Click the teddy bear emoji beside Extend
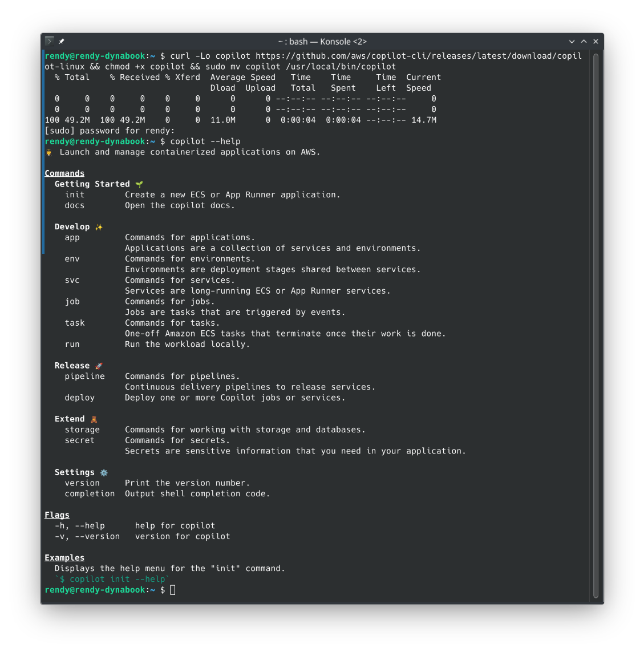The image size is (644, 652). tap(94, 419)
